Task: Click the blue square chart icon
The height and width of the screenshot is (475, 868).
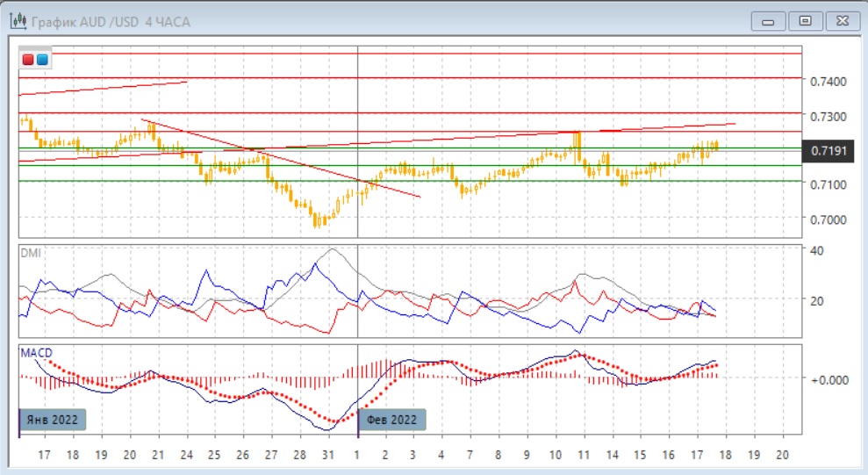Action: pos(43,60)
